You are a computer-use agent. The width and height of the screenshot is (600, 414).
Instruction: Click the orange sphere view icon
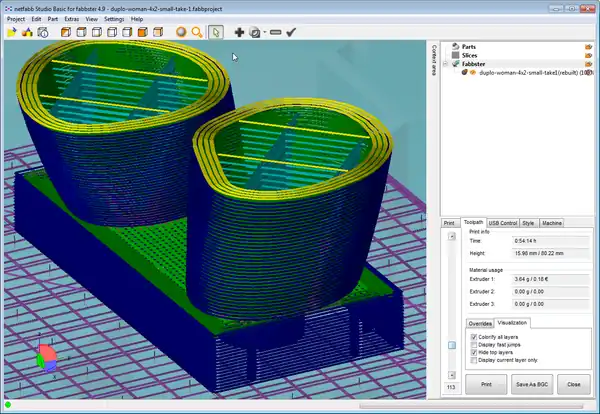[x=181, y=32]
